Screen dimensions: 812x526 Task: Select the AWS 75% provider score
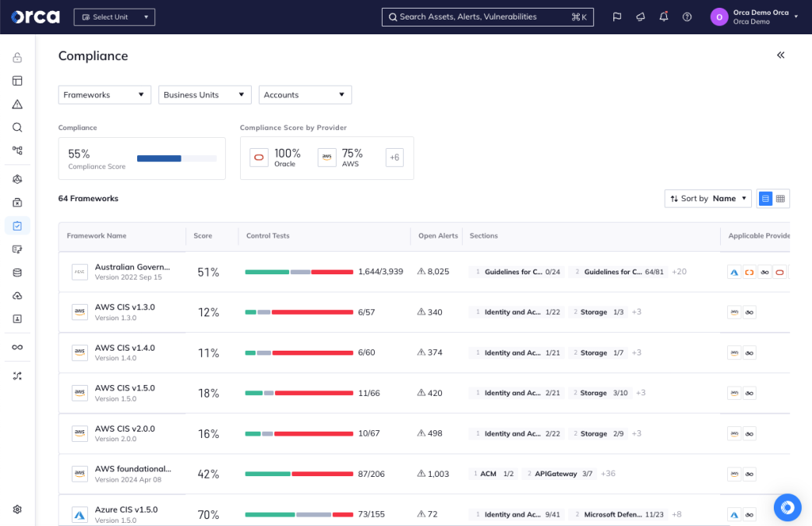tap(341, 157)
